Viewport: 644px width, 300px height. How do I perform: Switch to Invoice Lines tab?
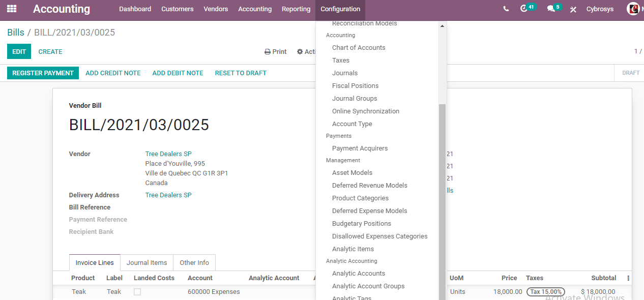[95, 263]
